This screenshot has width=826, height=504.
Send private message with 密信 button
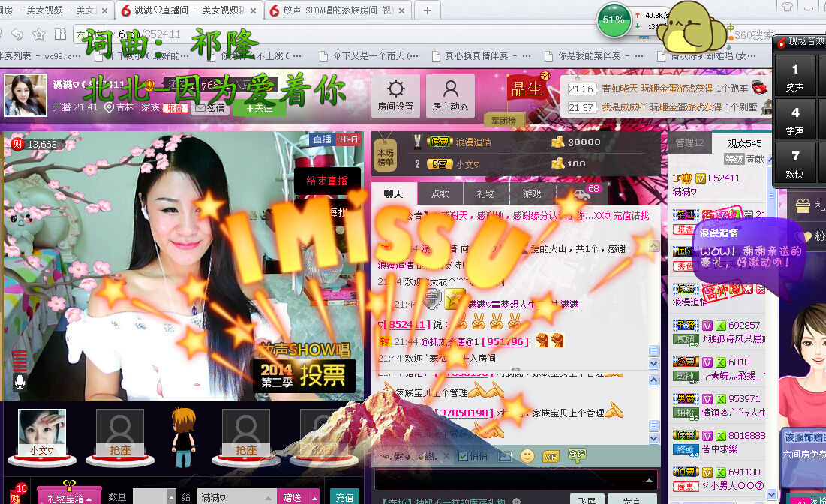coord(210,108)
